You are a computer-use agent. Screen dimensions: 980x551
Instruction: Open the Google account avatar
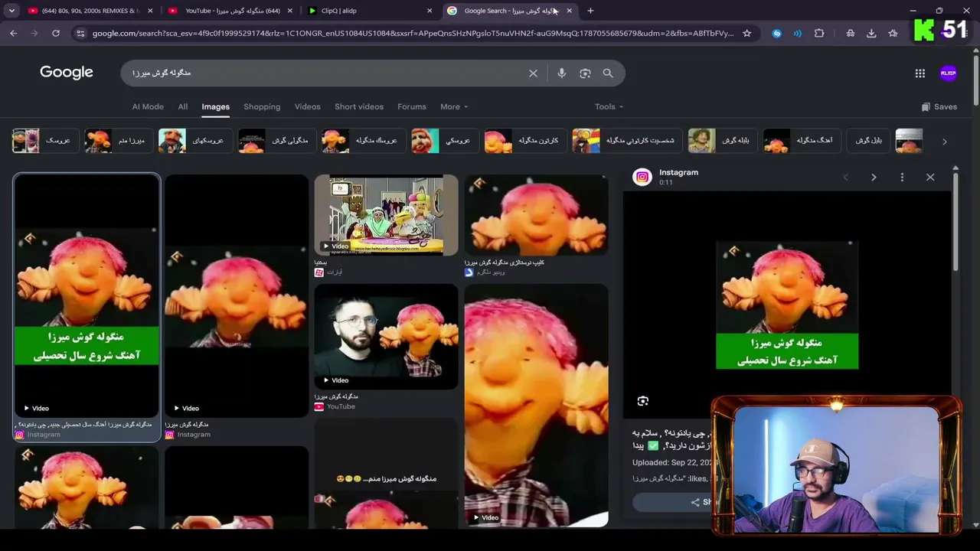click(x=949, y=73)
